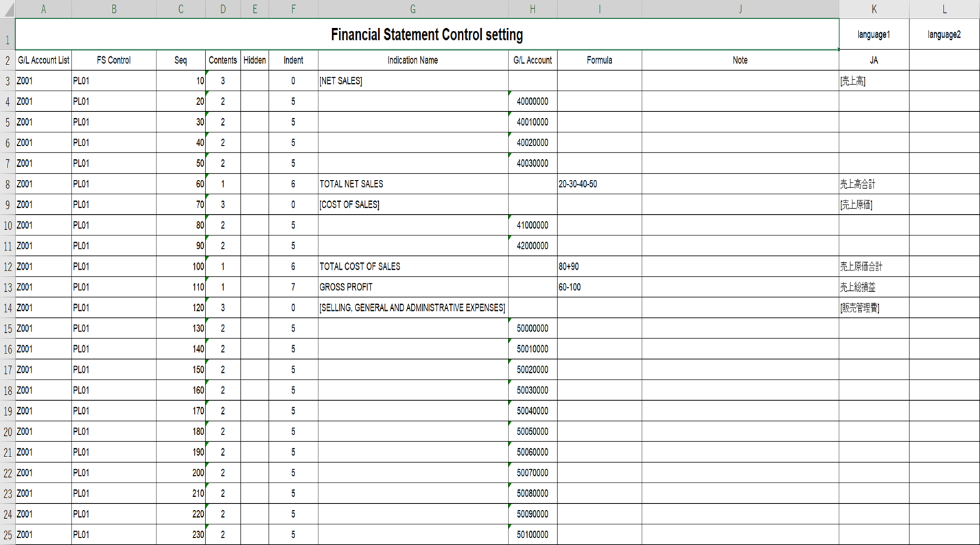Click the Seq value 230

(180, 534)
